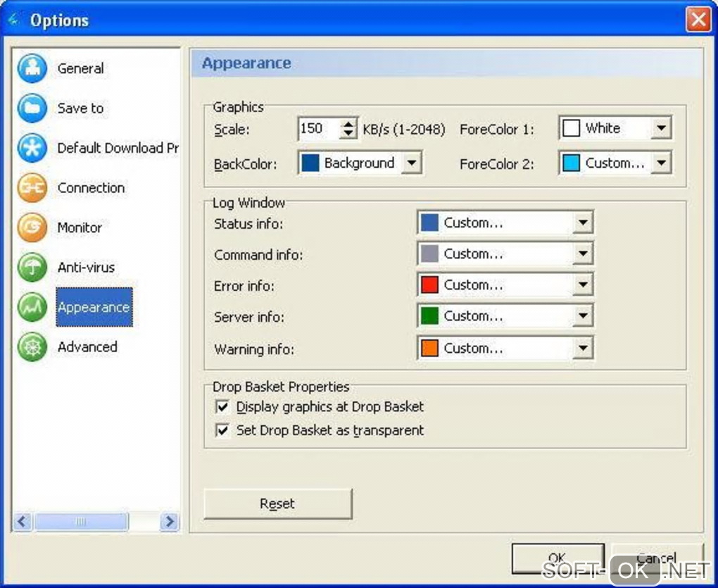Screen dimensions: 718x588
Task: Click the Cancel button
Action: [657, 558]
